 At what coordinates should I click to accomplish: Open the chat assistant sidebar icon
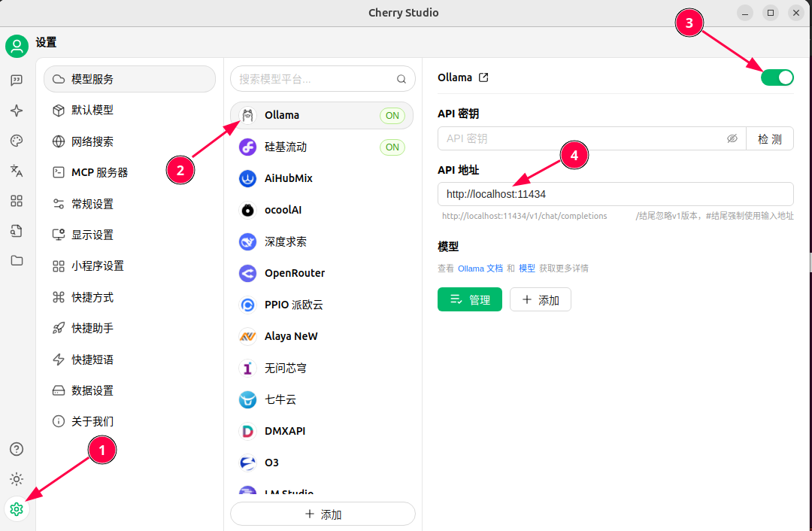(17, 80)
